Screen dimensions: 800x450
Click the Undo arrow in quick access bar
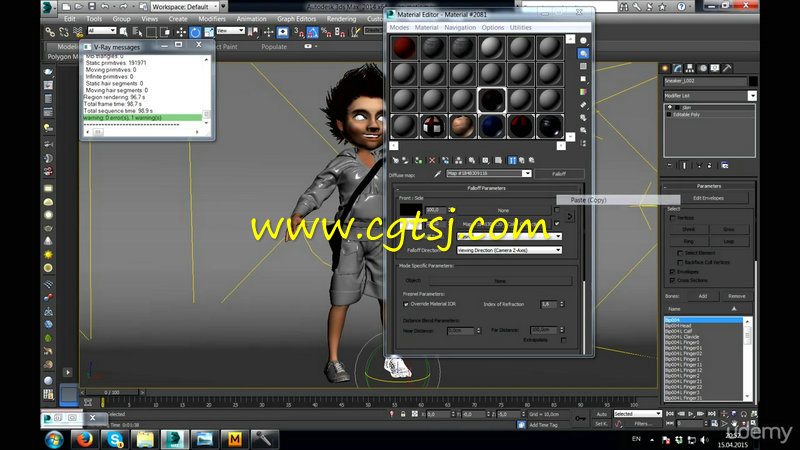pyautogui.click(x=105, y=7)
